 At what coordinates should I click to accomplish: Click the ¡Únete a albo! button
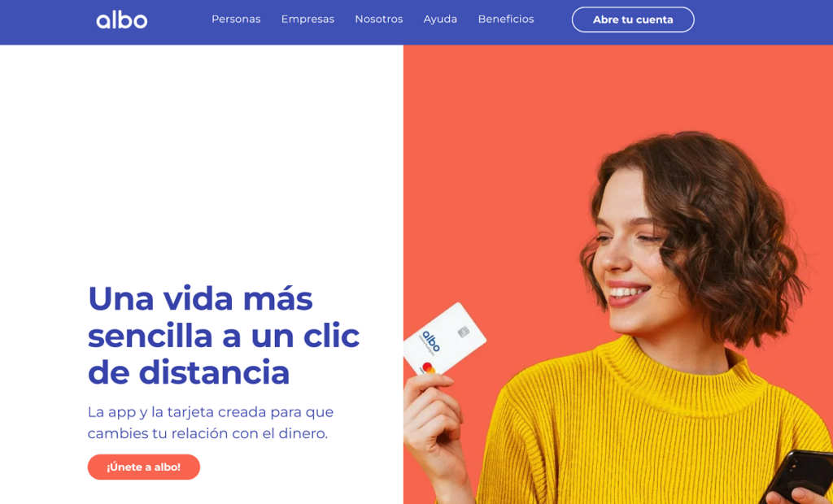click(x=143, y=467)
